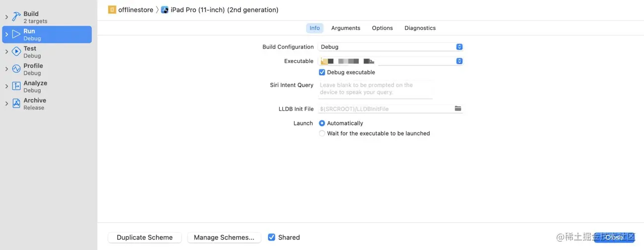Toggle the Debug executable checkbox
This screenshot has width=644, height=250.
coord(322,72)
